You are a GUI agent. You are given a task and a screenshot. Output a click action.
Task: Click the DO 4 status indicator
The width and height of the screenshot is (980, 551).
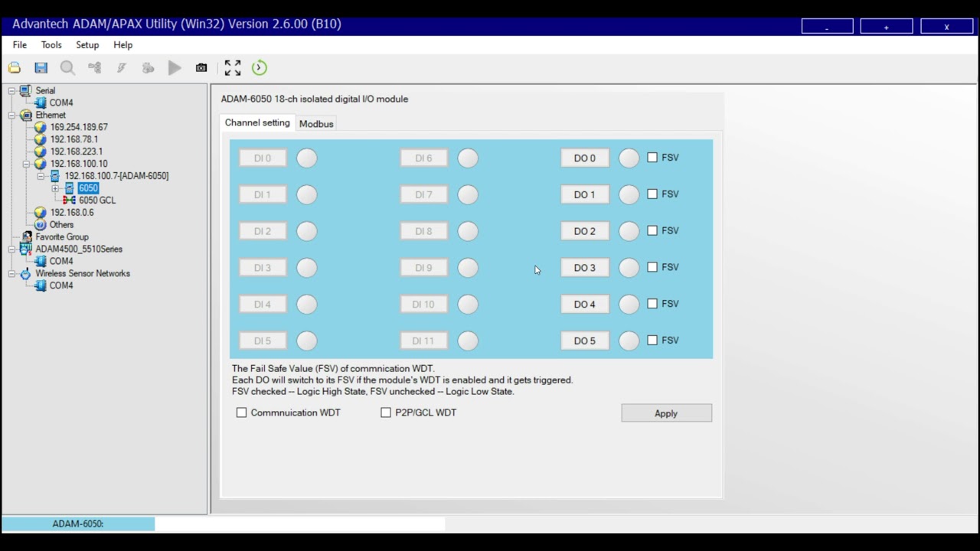(x=629, y=304)
